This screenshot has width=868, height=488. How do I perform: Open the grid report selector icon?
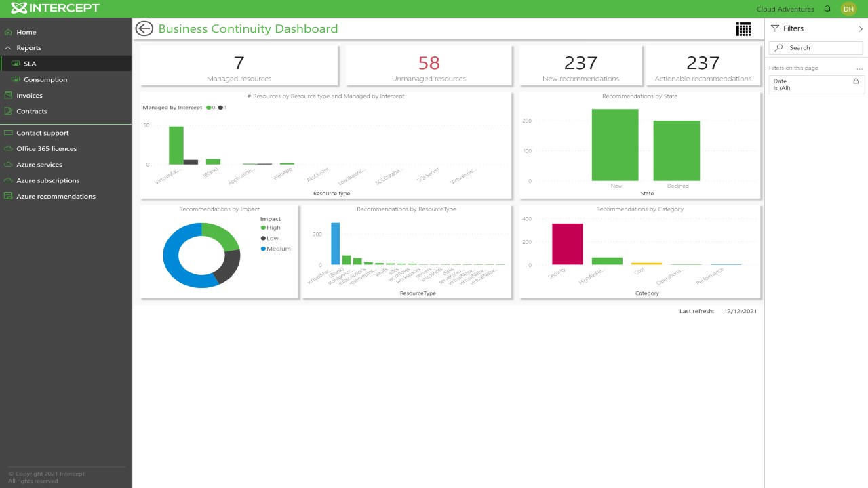tap(743, 29)
